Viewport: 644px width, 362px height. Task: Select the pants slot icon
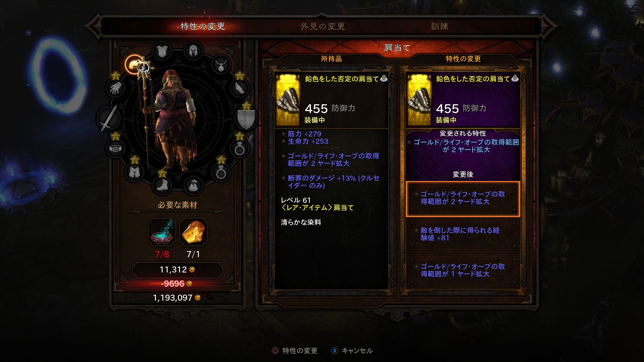pyautogui.click(x=134, y=172)
